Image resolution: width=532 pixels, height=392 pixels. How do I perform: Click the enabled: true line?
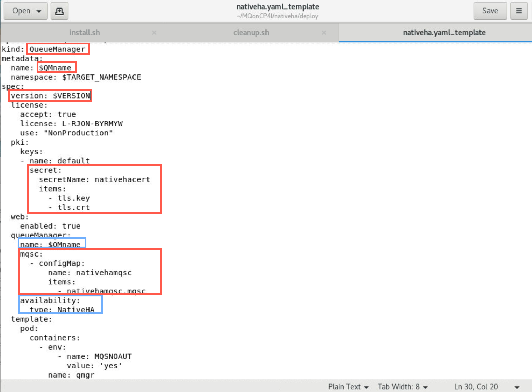coord(50,226)
